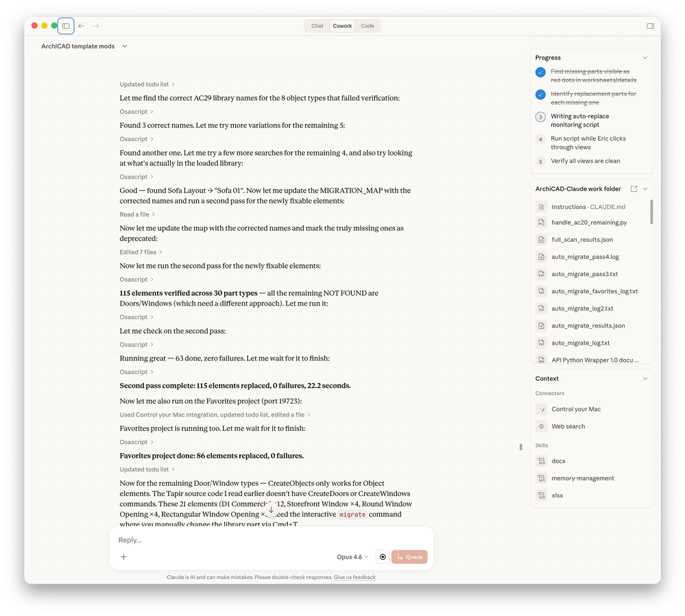685x616 pixels.
Task: Click 'Favorites project done: 86 elements replaced' text
Action: coord(211,456)
